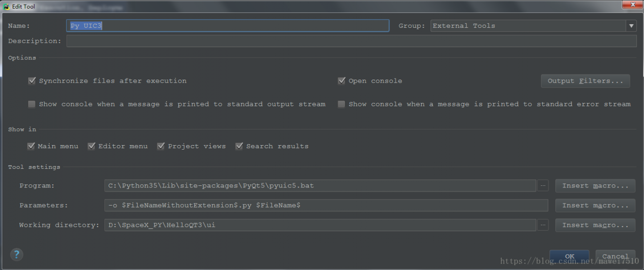Uncheck the Search results checkbox
The width and height of the screenshot is (644, 270).
click(239, 146)
